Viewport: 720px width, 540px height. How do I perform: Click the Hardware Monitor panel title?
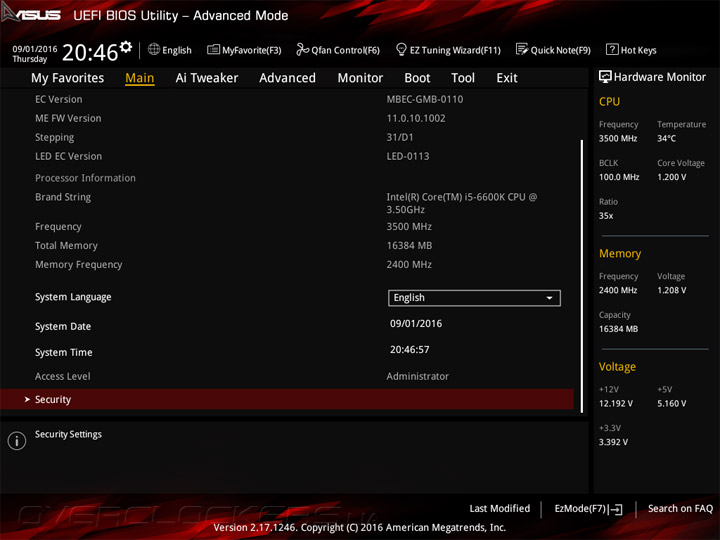coord(659,77)
